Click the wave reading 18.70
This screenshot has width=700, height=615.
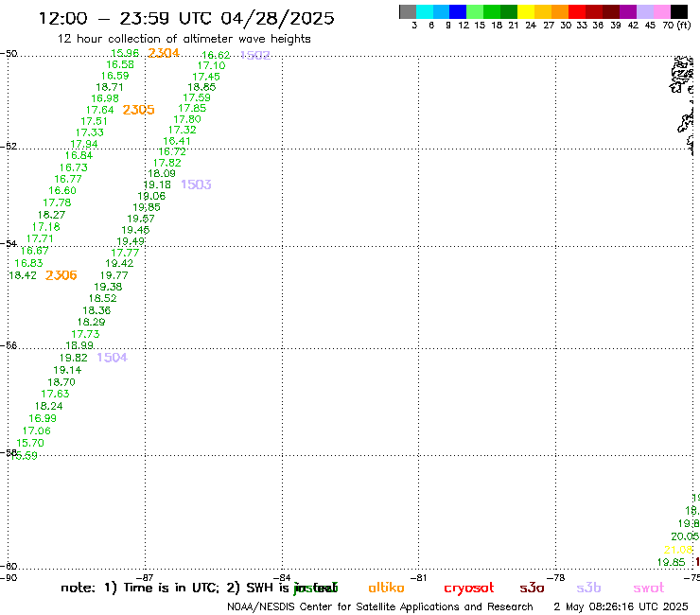point(61,382)
